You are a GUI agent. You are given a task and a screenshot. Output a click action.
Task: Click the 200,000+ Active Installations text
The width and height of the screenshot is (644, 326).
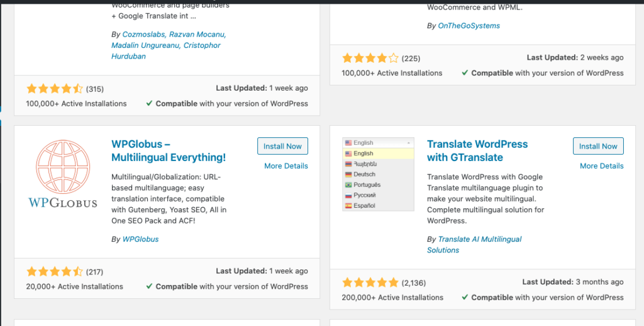[392, 297]
